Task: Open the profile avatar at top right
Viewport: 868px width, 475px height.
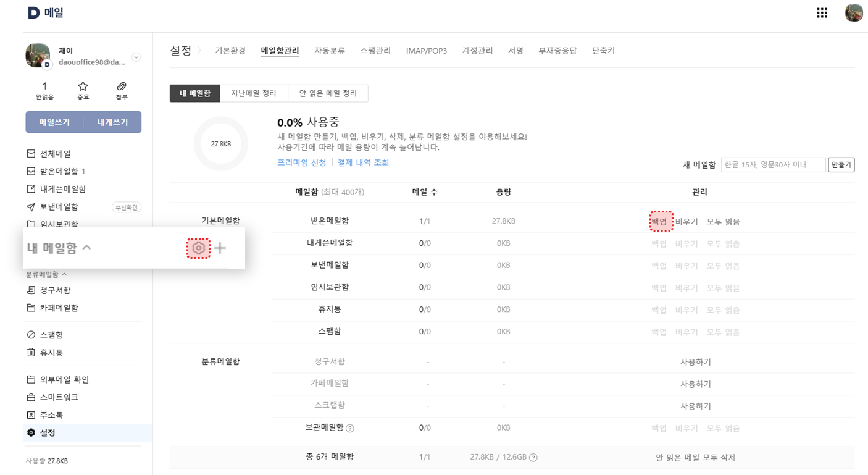Action: pyautogui.click(x=853, y=13)
